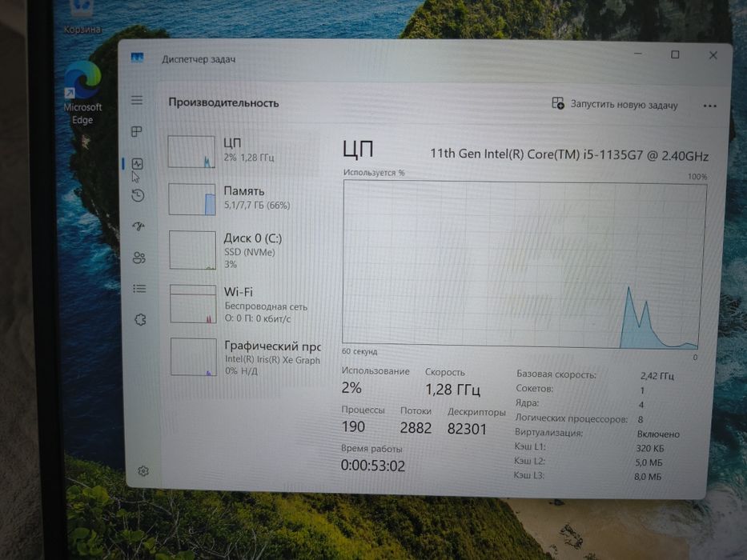Click the 'Базовая скорость' 2,42 ГГц value
This screenshot has height=560, width=747.
click(x=657, y=376)
